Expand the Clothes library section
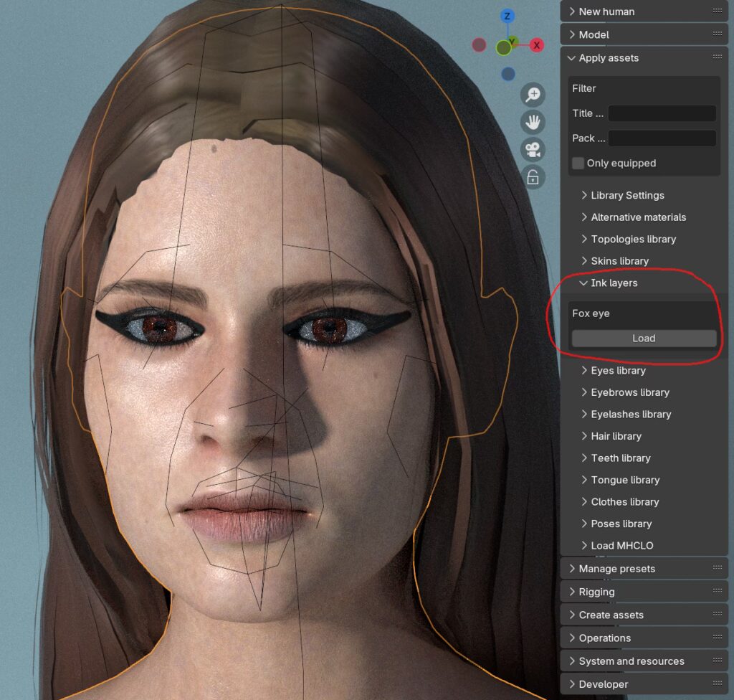The image size is (734, 700). pos(624,502)
